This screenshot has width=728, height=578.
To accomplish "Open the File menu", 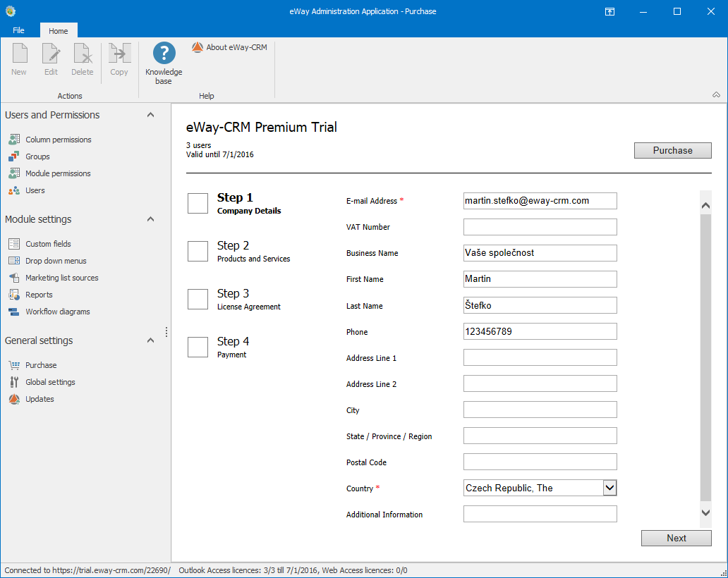I will (x=18, y=30).
